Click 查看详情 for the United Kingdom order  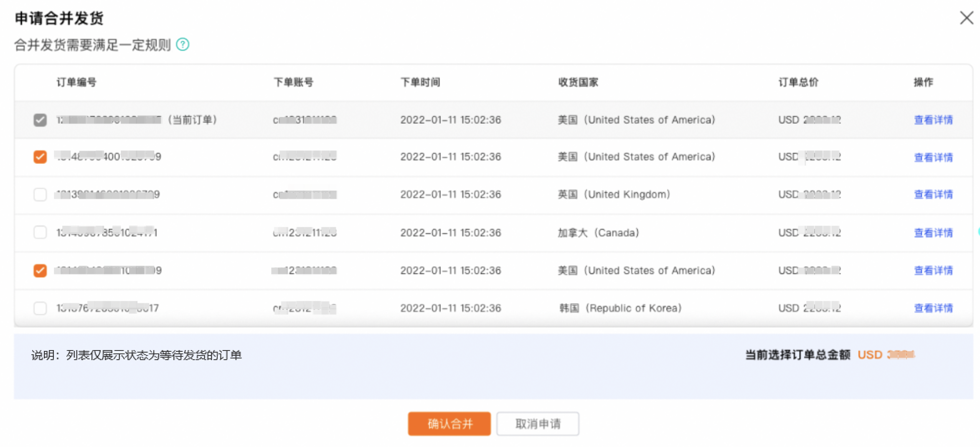pyautogui.click(x=933, y=195)
